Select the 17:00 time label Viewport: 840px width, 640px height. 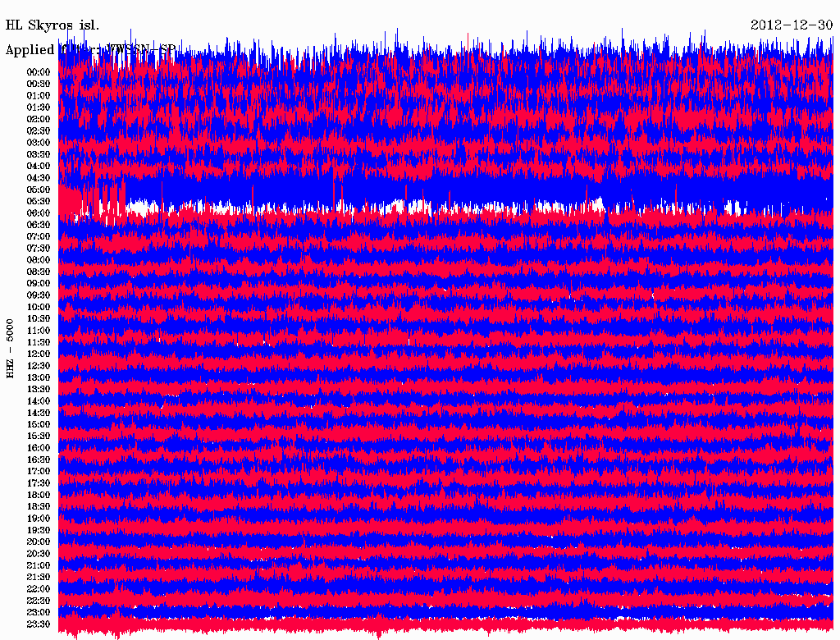(x=39, y=471)
